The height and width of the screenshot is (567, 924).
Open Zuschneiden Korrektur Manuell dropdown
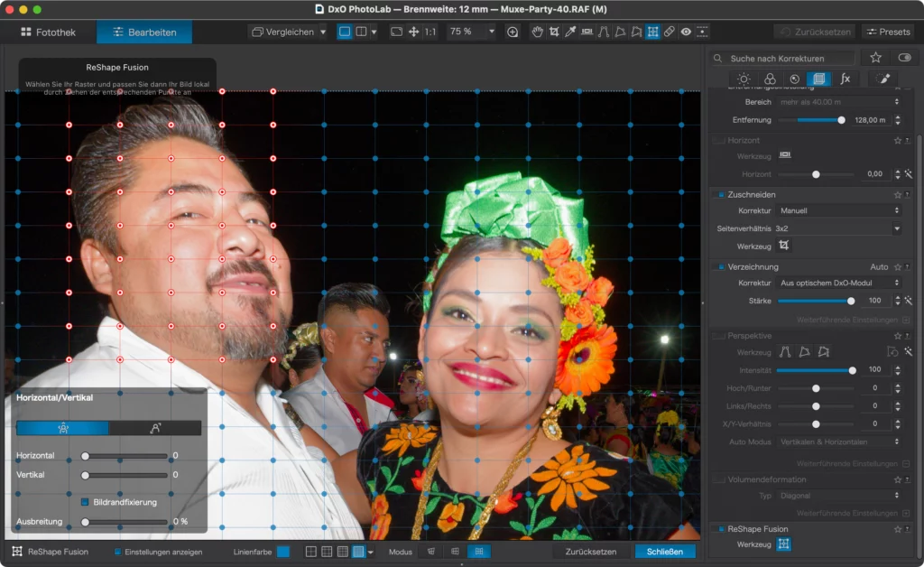(838, 210)
